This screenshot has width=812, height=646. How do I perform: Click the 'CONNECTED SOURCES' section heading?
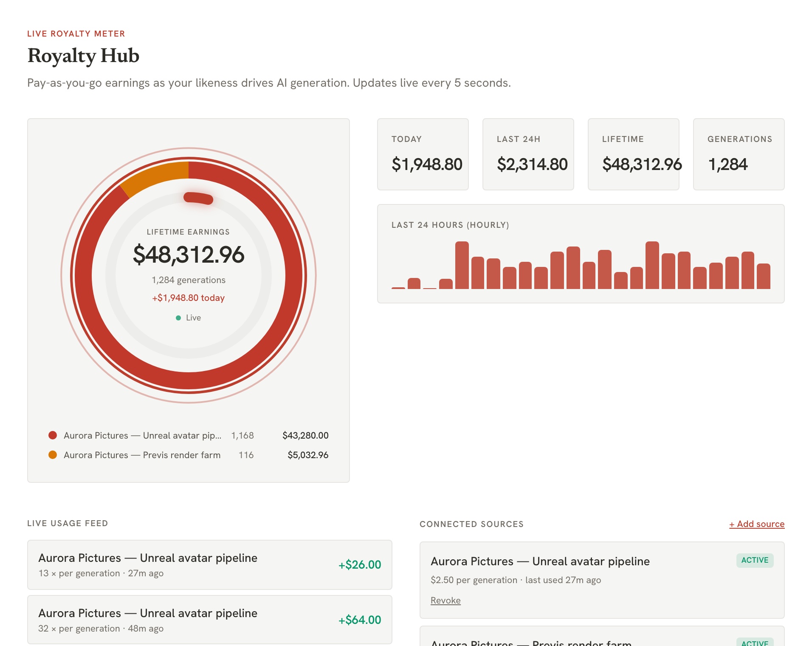pos(471,524)
